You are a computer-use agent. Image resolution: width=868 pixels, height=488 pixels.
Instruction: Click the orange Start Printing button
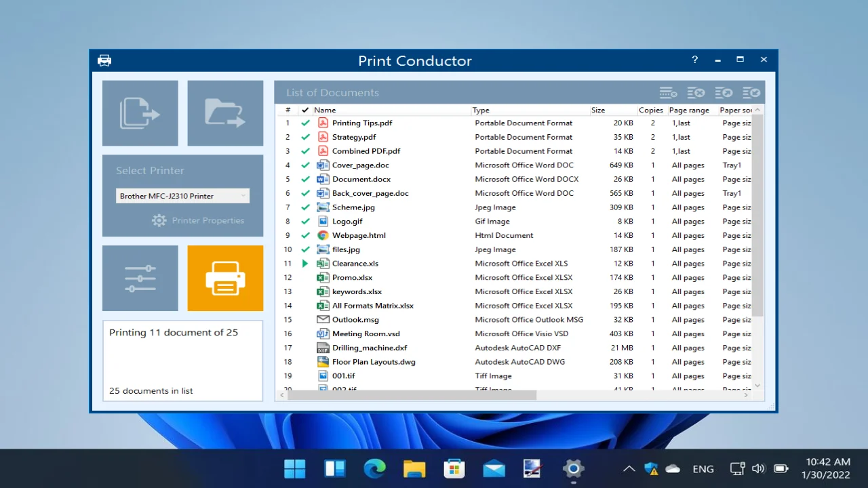225,279
